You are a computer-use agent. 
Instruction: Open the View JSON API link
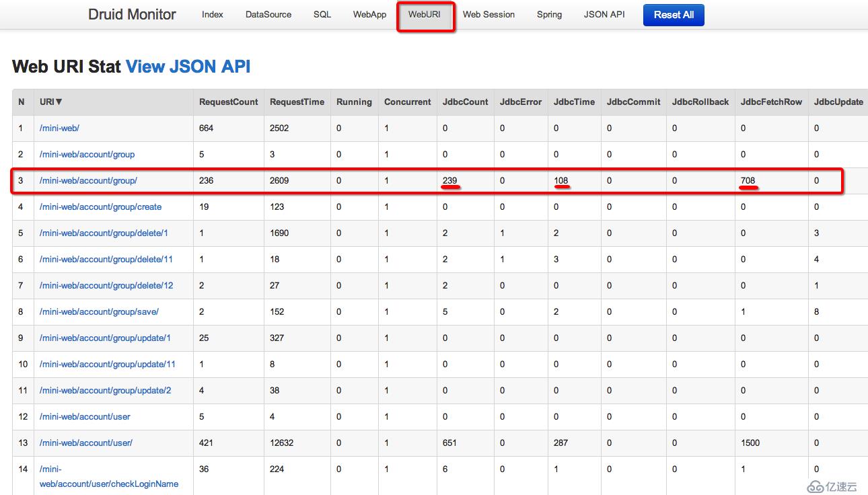tap(188, 67)
